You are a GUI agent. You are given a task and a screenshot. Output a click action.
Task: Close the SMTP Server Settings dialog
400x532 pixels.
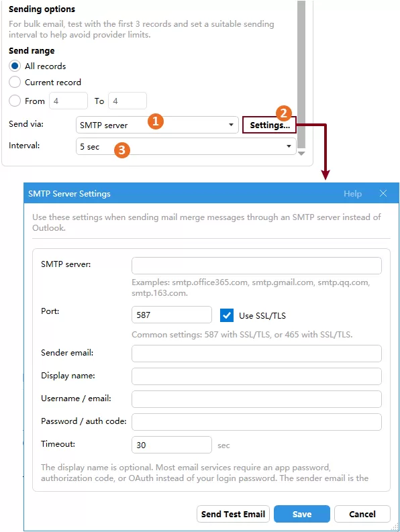[x=383, y=193]
